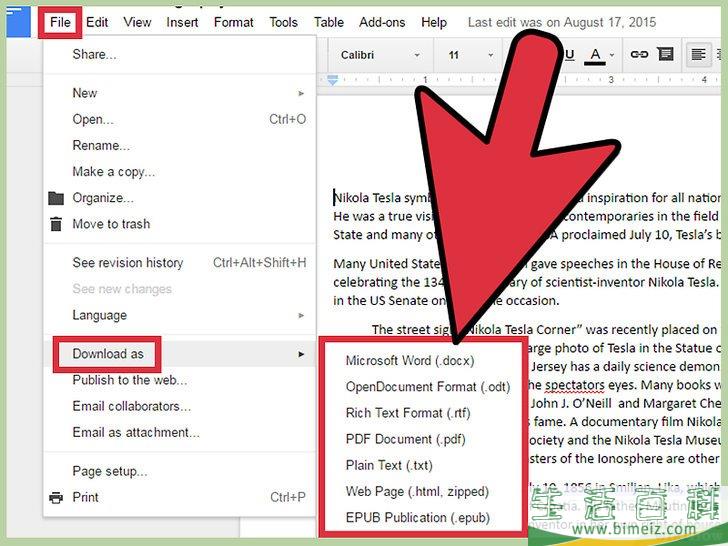
Task: Expand the Download as submenu
Action: (179, 354)
